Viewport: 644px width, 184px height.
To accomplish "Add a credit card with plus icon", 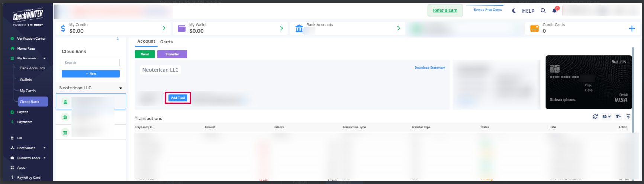I will click(x=632, y=28).
